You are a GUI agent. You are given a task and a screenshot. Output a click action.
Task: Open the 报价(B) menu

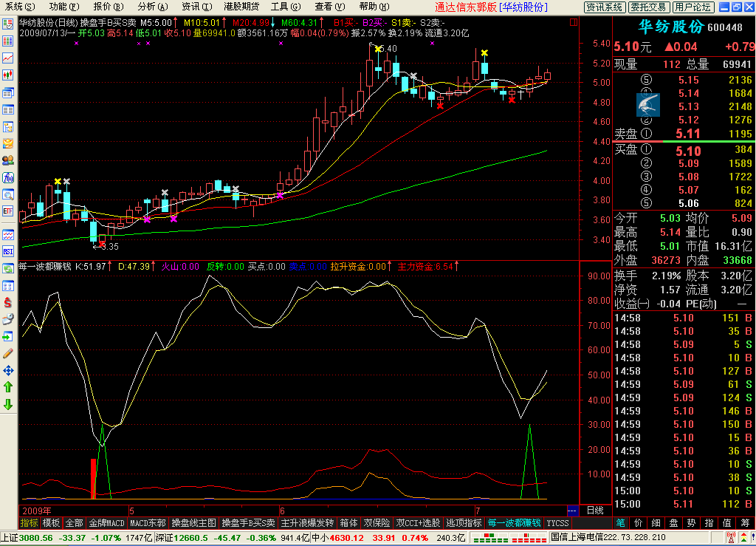109,7
